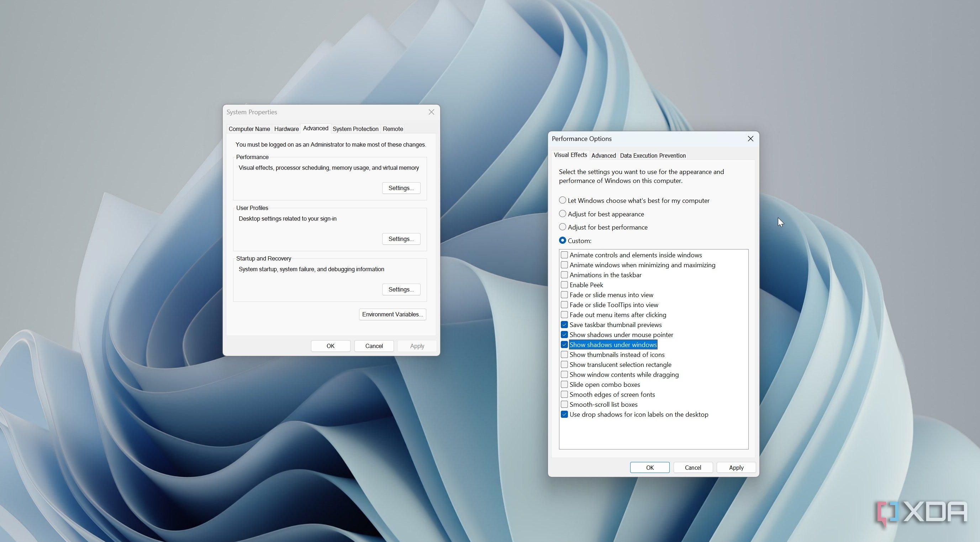Select Advanced tab in System Properties
Viewport: 980px width, 542px height.
[x=315, y=128]
